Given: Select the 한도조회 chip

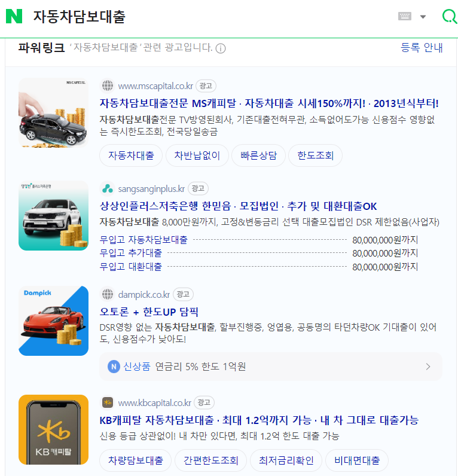Looking at the screenshot, I should click(315, 155).
